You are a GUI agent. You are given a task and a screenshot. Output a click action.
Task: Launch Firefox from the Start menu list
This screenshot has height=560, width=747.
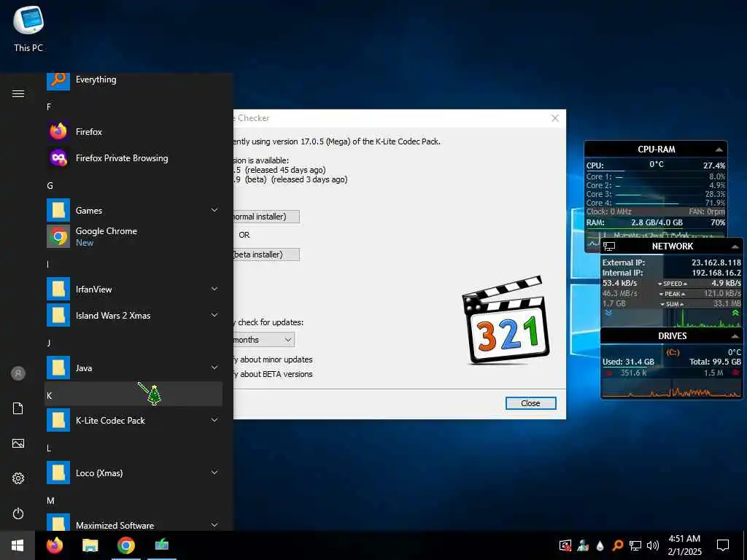134,131
